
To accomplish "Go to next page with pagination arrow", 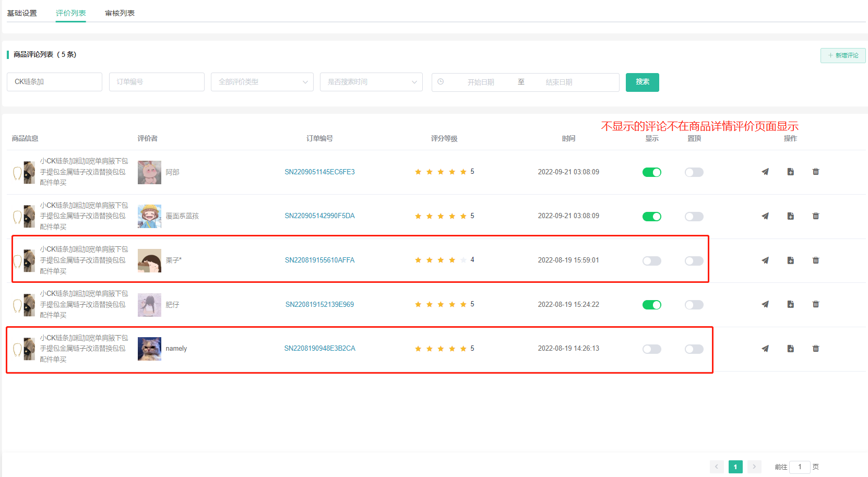I will tap(754, 467).
